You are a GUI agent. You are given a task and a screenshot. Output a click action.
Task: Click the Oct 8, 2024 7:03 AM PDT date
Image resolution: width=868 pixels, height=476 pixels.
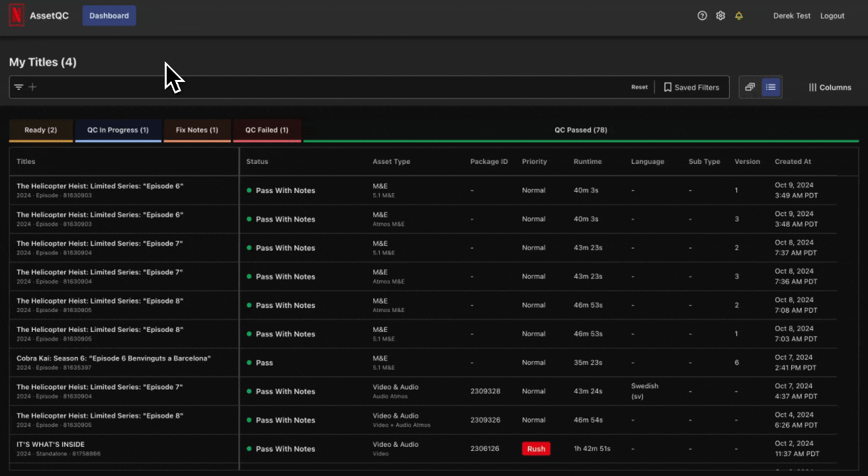coord(796,334)
